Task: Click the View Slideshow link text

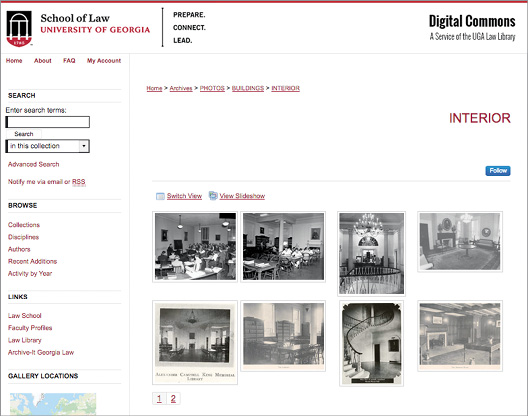Action: pyautogui.click(x=242, y=196)
